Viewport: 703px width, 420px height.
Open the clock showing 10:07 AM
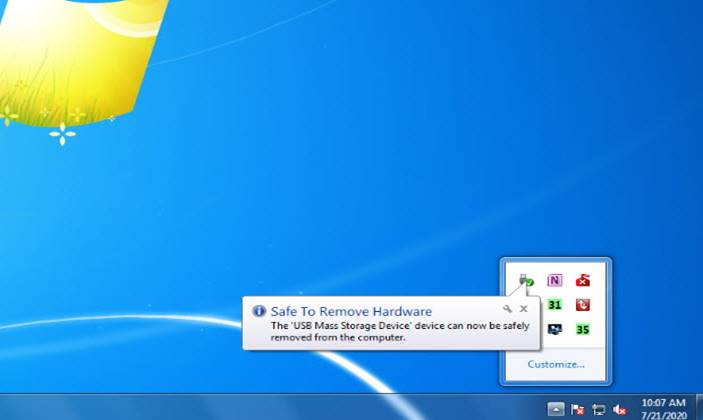point(663,407)
